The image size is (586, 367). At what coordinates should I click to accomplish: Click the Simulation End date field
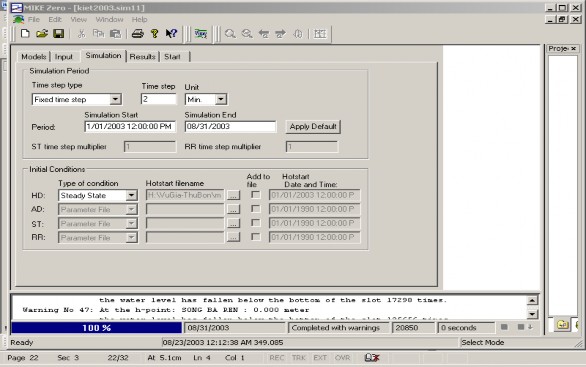click(x=230, y=126)
